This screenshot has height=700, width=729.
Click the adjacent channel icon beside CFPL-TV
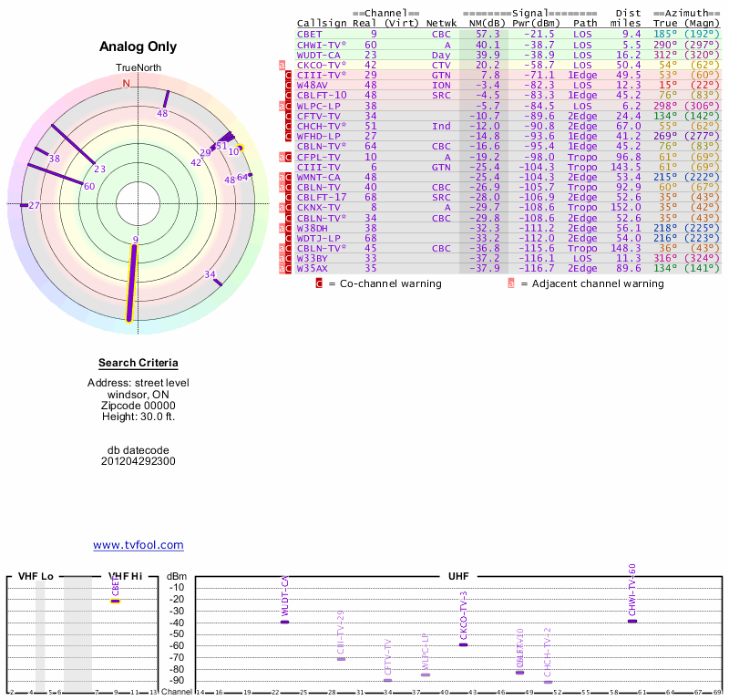282,157
